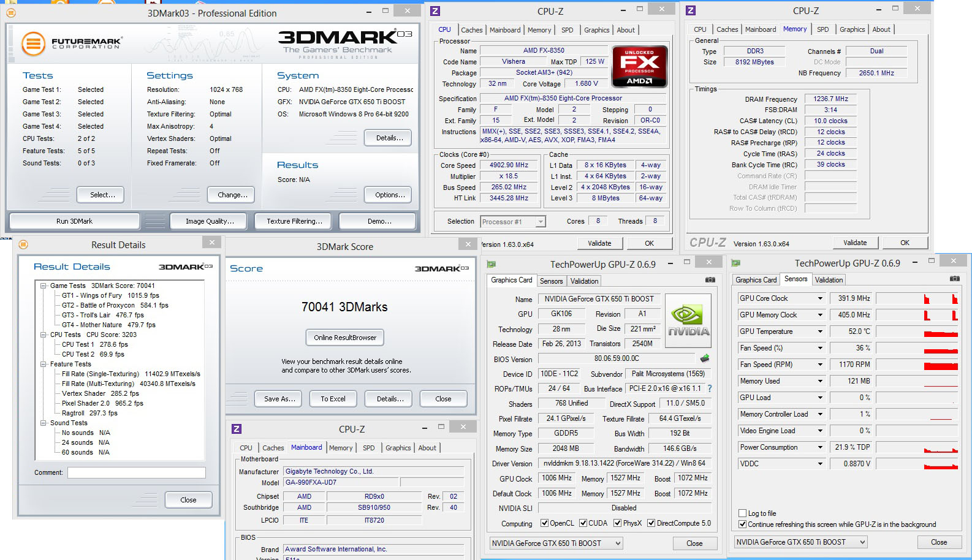Click Save As... in 3DMark Score window
The width and height of the screenshot is (972, 560).
point(279,399)
